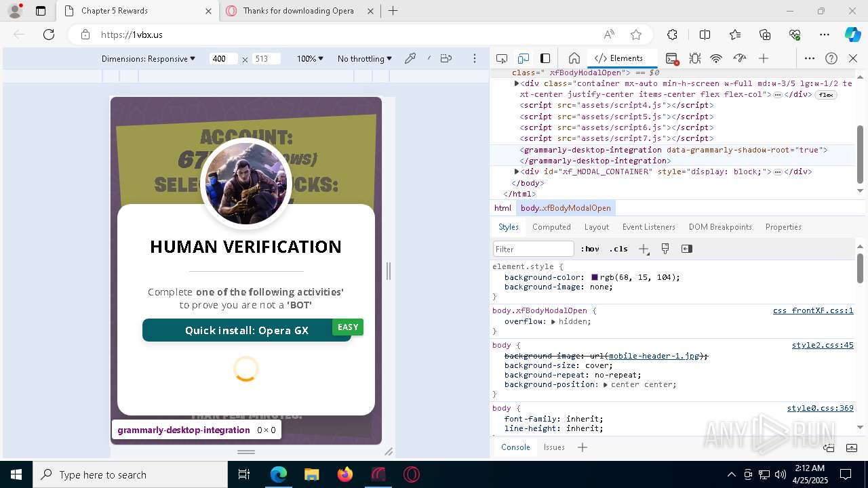Add a drawer tool with plus
This screenshot has height=488, width=868.
pos(583,447)
